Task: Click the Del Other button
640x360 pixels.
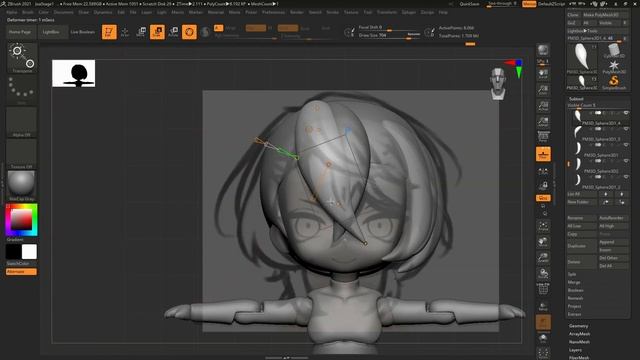Action: (613, 258)
